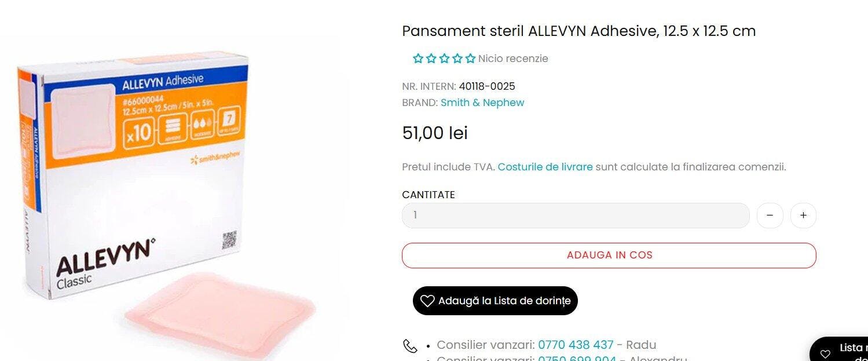Click the first rating star
The height and width of the screenshot is (361, 868).
pyautogui.click(x=418, y=59)
